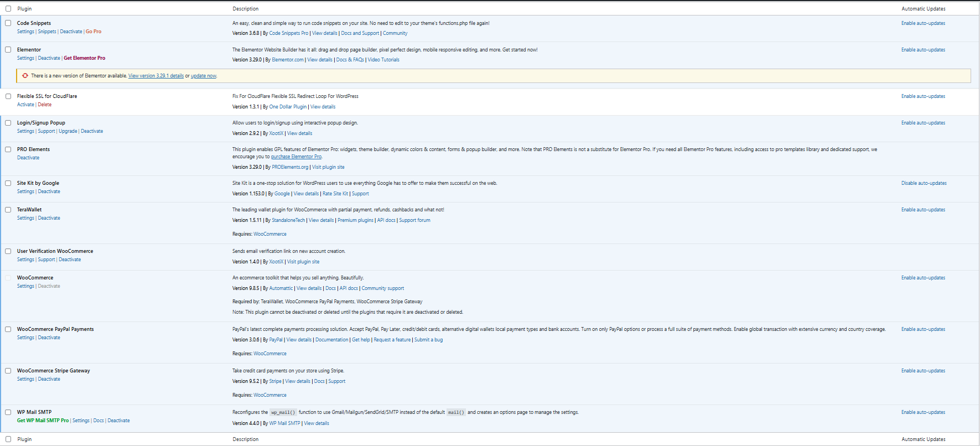Click purchase Elementor Pro link

pos(296,157)
